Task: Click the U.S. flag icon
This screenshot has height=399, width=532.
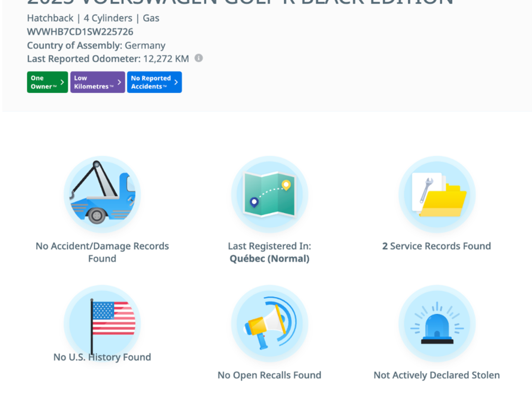Action: [x=102, y=323]
